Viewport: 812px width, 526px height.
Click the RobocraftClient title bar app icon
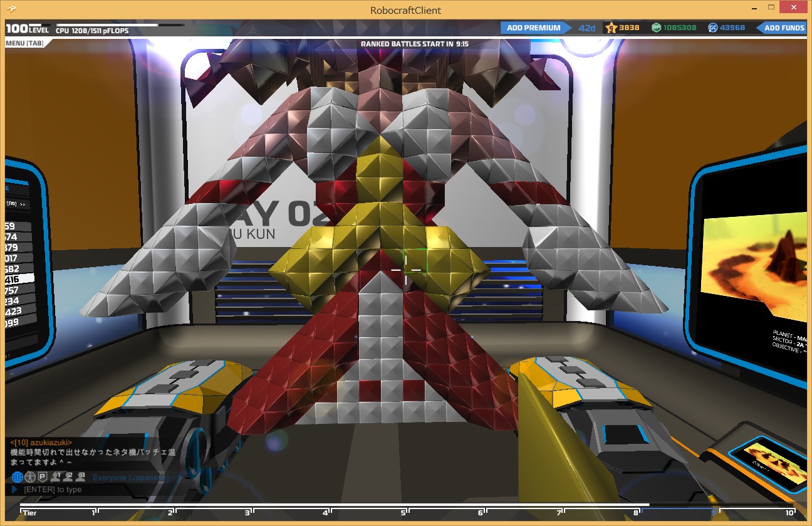pos(12,9)
